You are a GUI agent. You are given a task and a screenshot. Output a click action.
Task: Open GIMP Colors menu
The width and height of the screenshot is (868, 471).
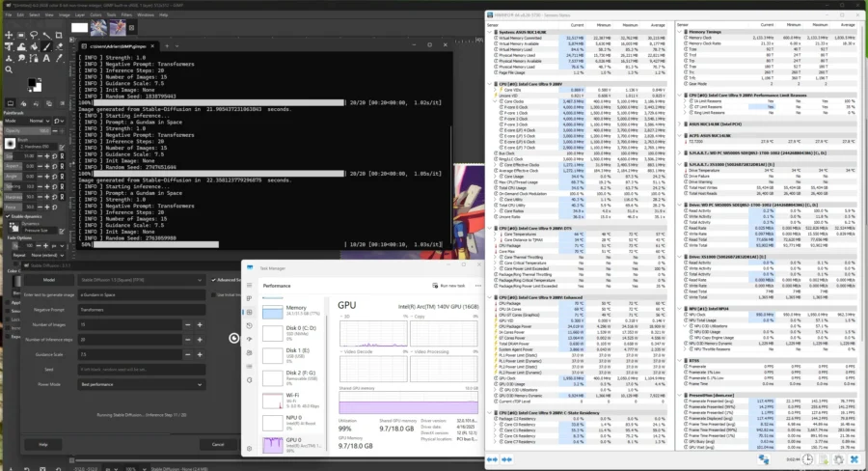pyautogui.click(x=95, y=15)
